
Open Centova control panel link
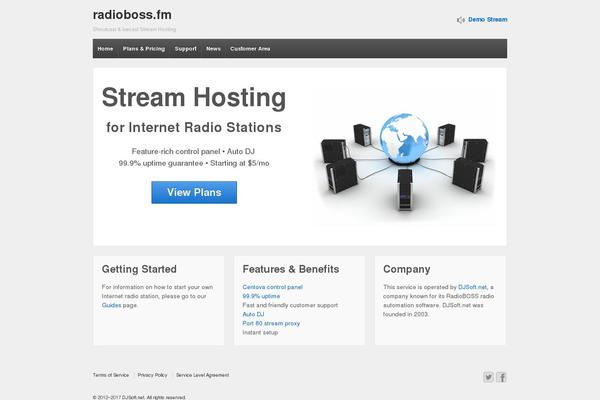(x=272, y=287)
